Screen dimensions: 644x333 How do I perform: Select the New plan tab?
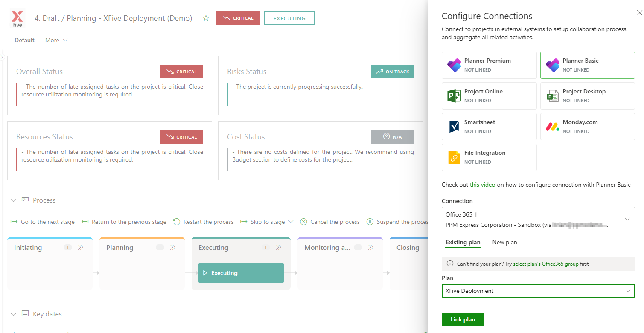pos(504,242)
